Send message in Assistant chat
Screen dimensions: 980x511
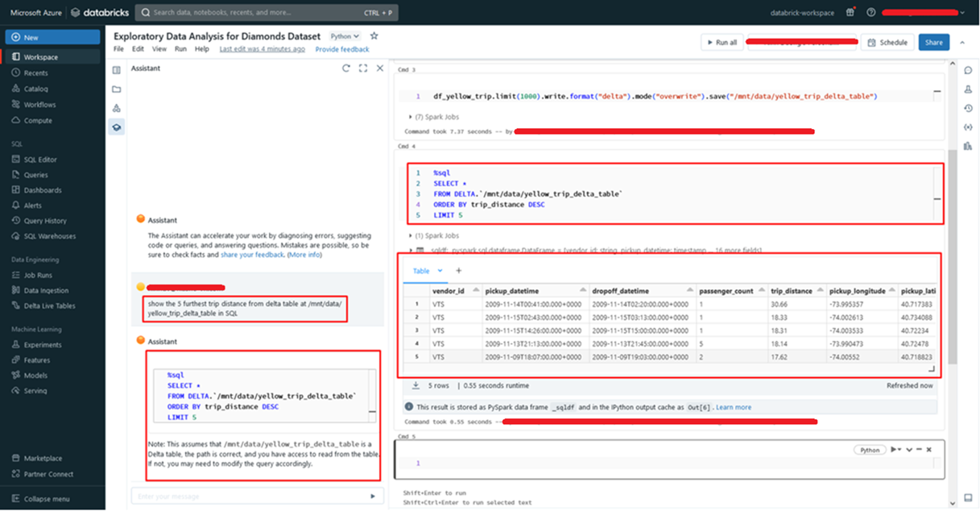(372, 496)
